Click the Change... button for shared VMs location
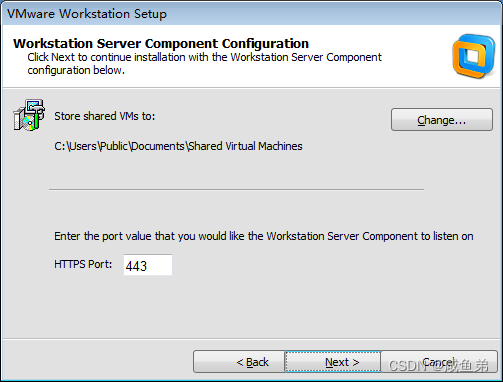The width and height of the screenshot is (503, 382). (442, 119)
